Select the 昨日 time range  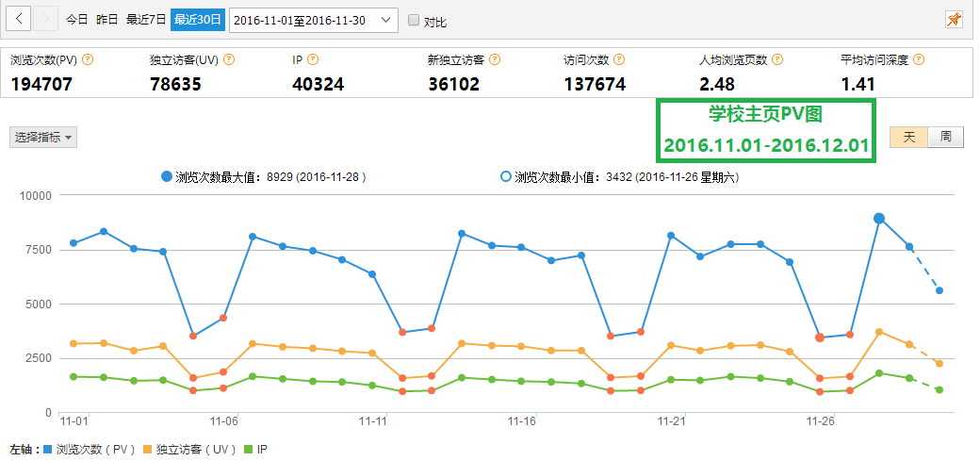click(106, 19)
